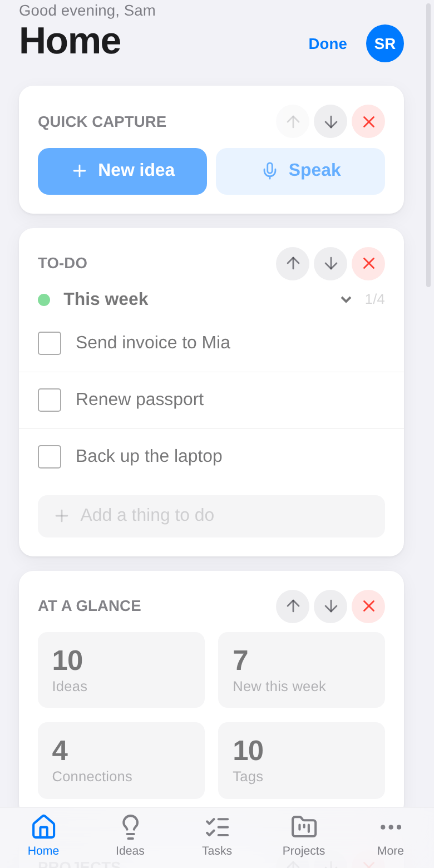Remove the Quick Capture widget
This screenshot has width=434, height=868.
368,121
